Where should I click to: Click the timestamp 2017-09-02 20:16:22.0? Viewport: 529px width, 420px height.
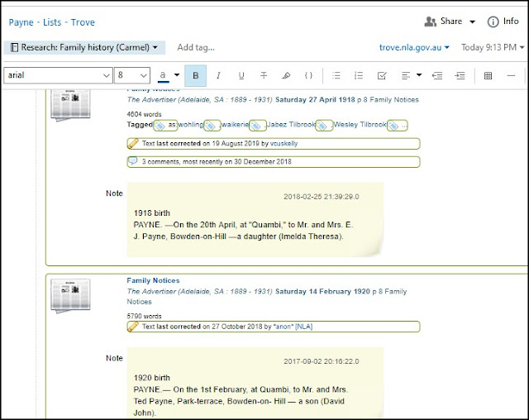click(322, 361)
